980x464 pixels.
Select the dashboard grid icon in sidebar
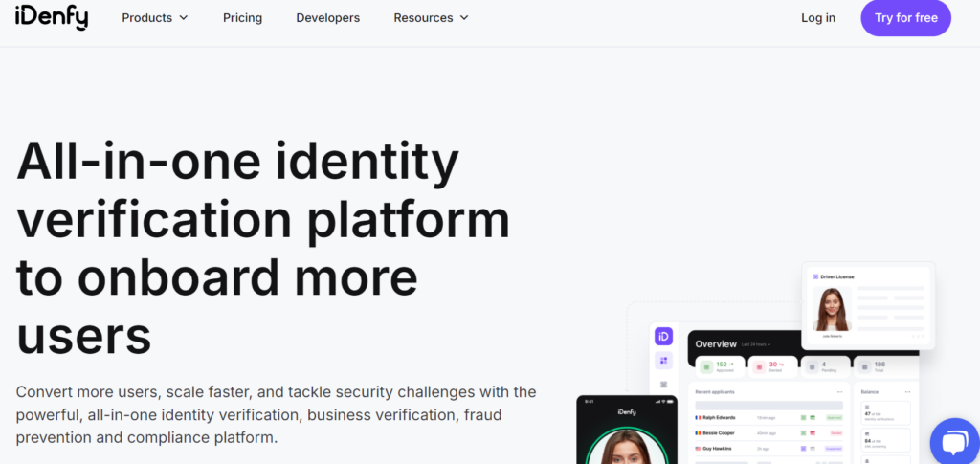pos(663,361)
